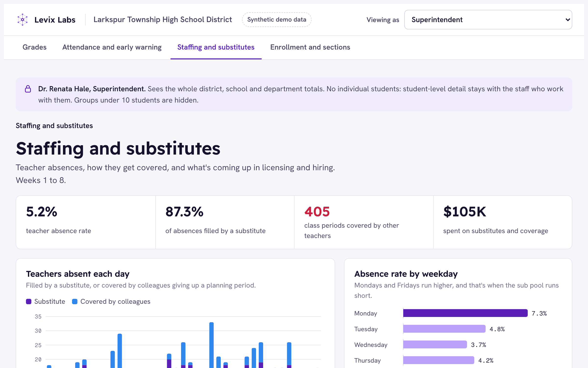Click the 4.2% Thursday label

coord(486,360)
